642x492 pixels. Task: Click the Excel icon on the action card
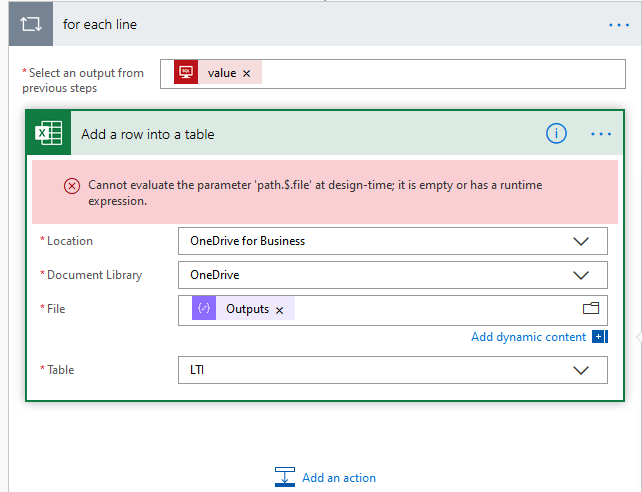(49, 134)
